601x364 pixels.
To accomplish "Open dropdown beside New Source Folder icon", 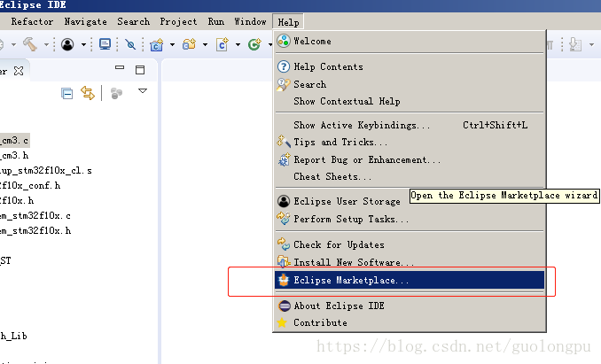I will [x=205, y=45].
